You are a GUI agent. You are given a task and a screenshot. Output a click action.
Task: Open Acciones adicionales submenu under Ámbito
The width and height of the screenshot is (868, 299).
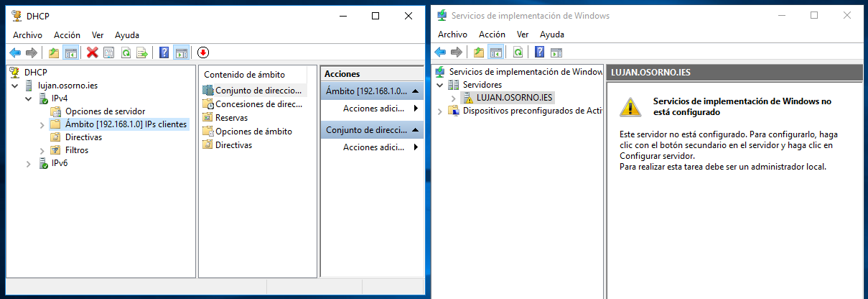click(372, 109)
